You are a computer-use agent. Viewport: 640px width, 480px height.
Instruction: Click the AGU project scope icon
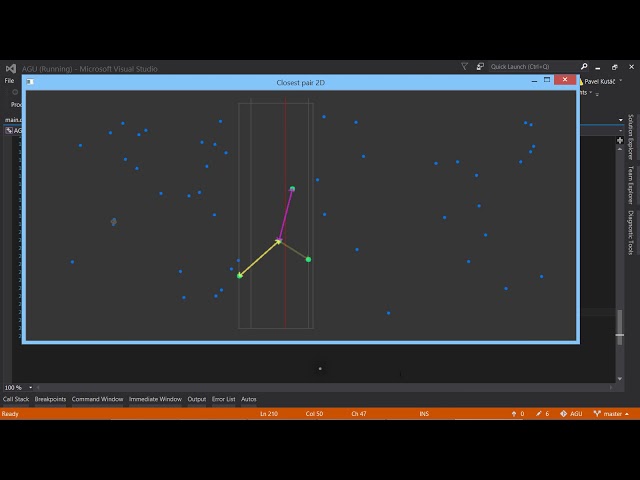9,131
